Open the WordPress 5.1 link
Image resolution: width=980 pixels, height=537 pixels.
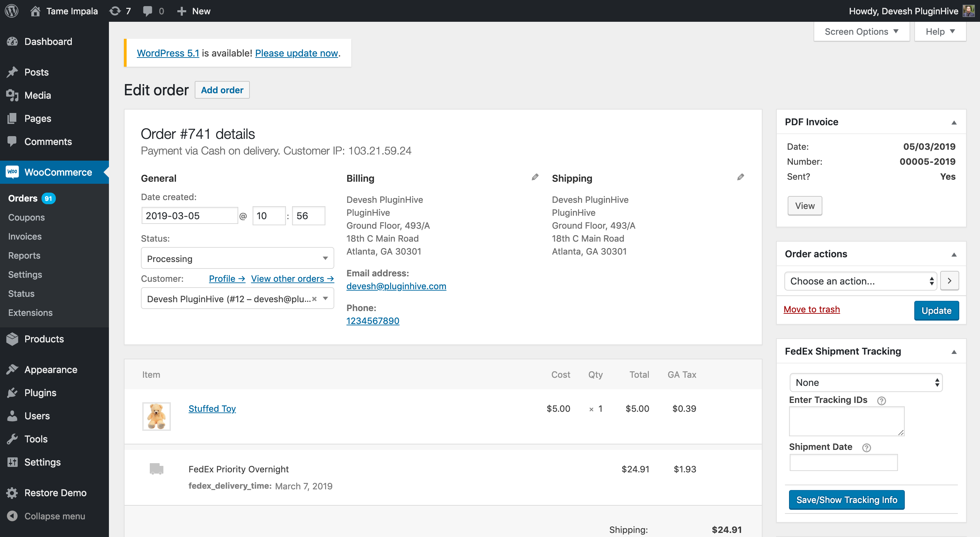[x=168, y=53]
